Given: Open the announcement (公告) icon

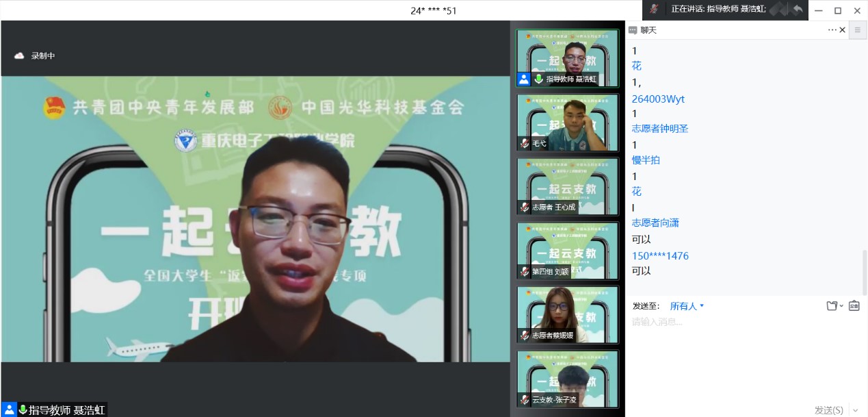Looking at the screenshot, I should pos(854,306).
